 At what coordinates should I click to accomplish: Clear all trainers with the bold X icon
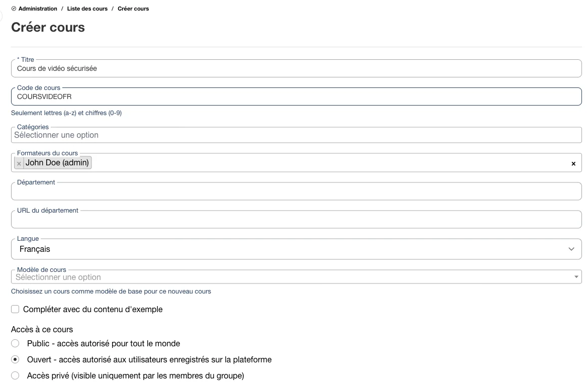[573, 163]
